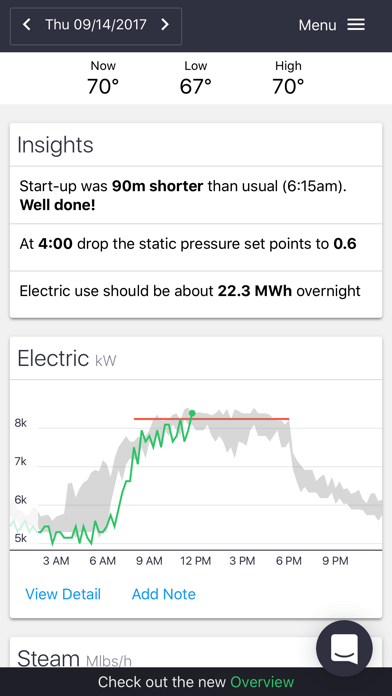Image resolution: width=392 pixels, height=696 pixels.
Task: Click the 6 PM axis label
Action: tap(289, 561)
